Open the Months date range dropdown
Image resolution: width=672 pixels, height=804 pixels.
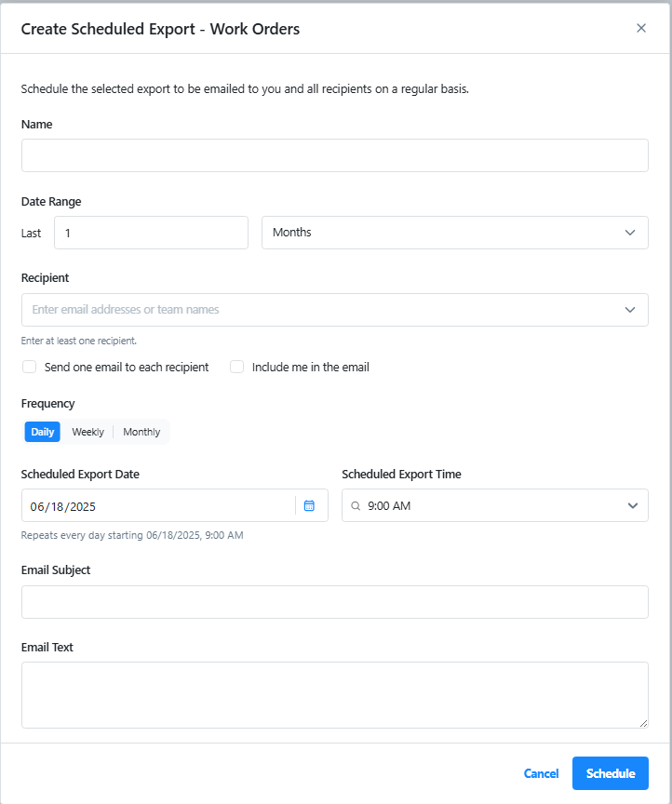pos(455,233)
